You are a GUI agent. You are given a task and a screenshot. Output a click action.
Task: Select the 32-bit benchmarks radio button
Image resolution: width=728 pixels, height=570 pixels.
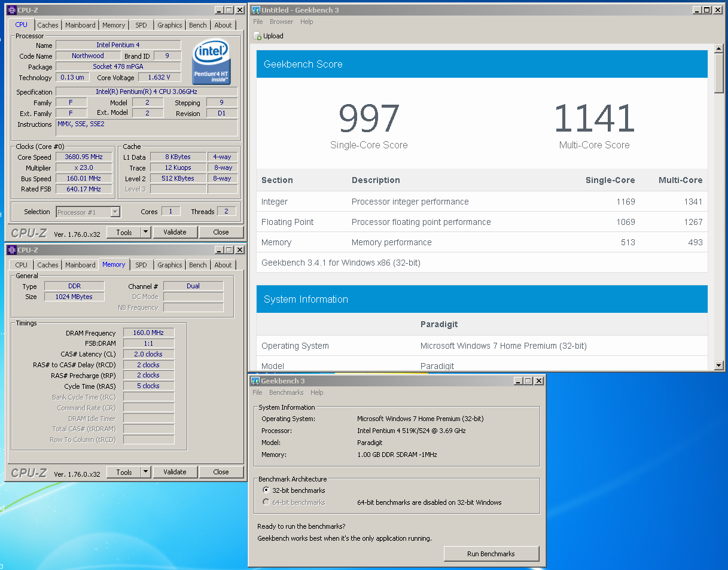[x=266, y=490]
